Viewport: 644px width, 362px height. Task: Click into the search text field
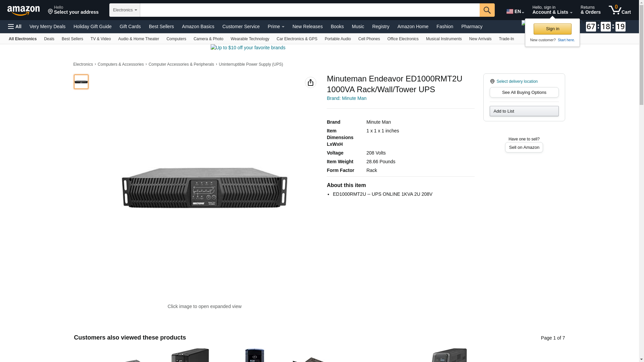point(309,10)
